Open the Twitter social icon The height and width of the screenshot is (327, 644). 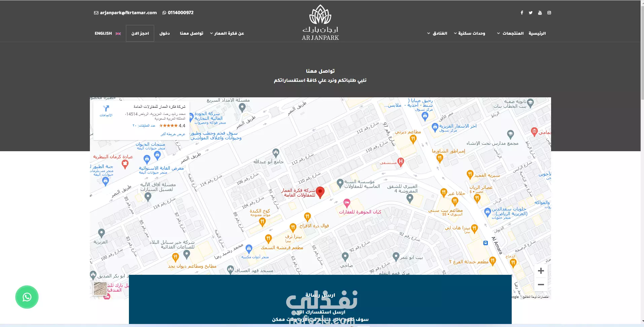coord(531,13)
